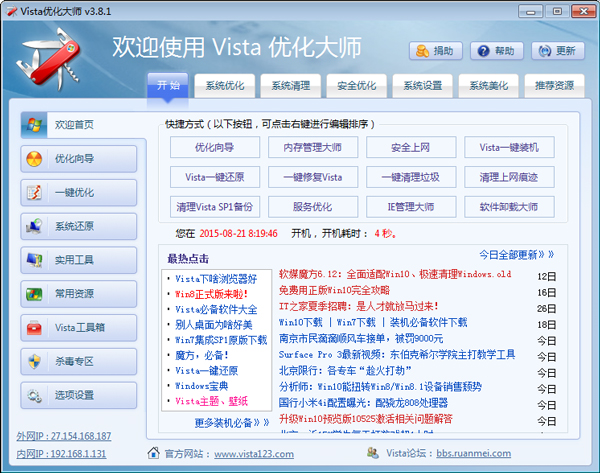600x473 pixels.
Task: Click 清理Vista SP1备份 button
Action: [x=215, y=207]
